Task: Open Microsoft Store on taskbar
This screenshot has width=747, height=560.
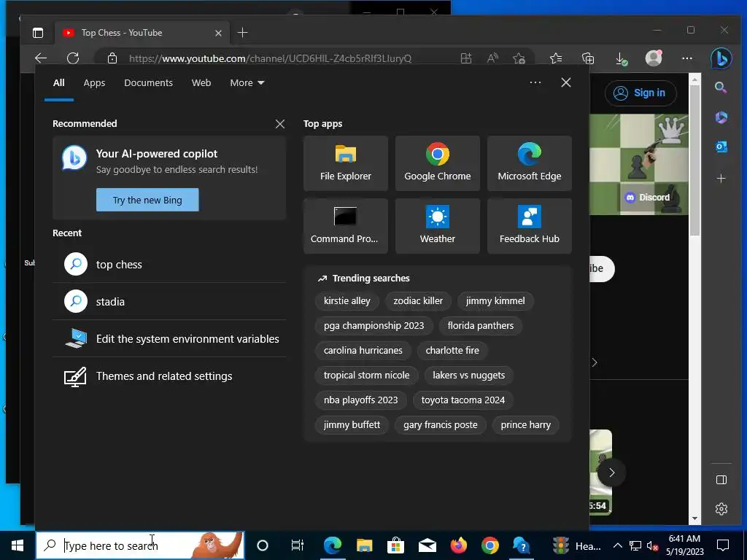Action: coord(395,545)
